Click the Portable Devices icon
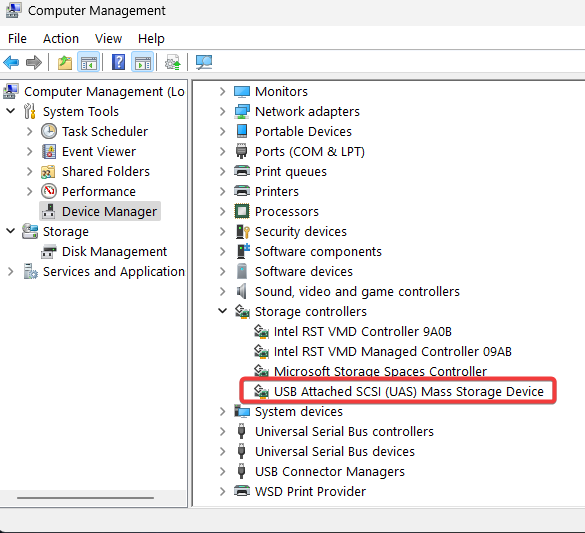 click(x=242, y=131)
